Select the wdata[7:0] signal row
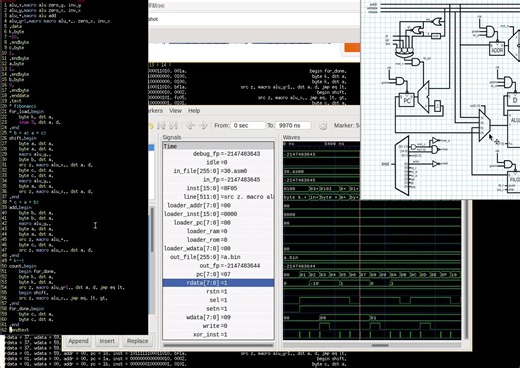Viewport: 520px width, 368px height. [x=218, y=317]
